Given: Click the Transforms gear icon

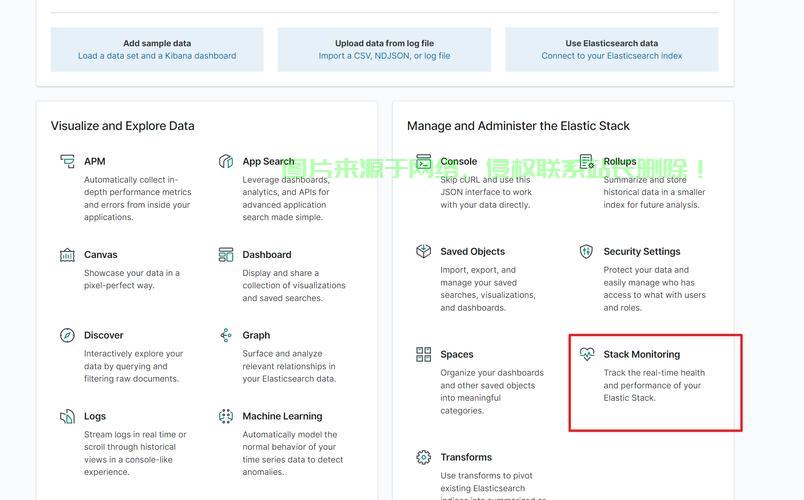Looking at the screenshot, I should click(424, 457).
